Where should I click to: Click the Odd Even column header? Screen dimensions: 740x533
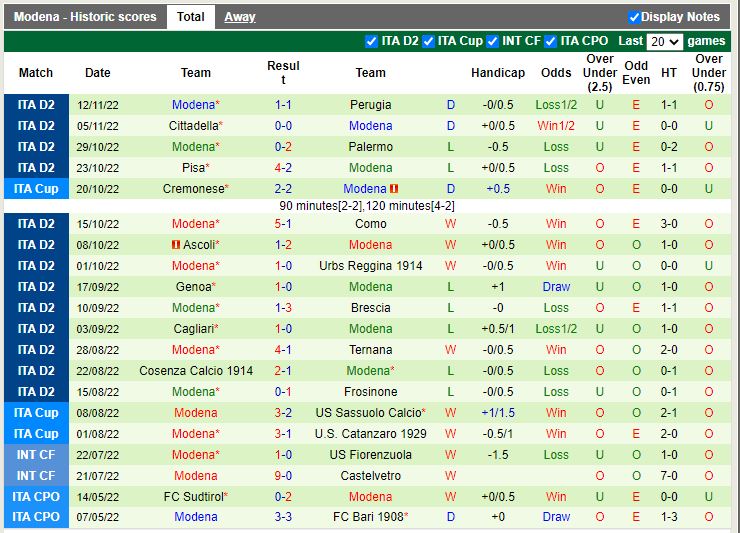click(636, 73)
